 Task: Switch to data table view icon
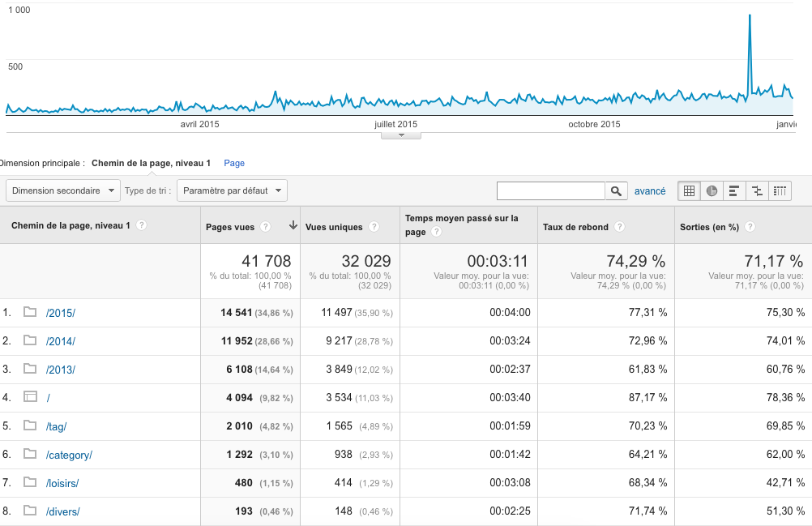pyautogui.click(x=689, y=191)
